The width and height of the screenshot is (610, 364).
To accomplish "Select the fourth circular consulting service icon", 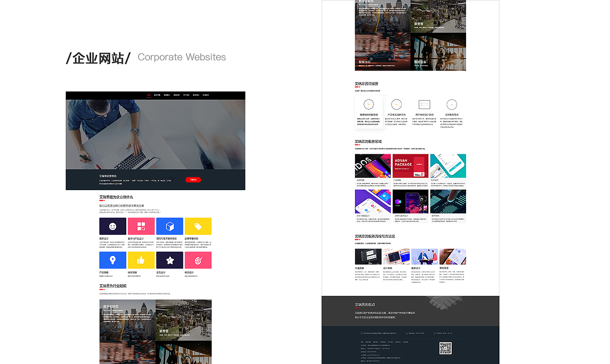I will point(452,104).
